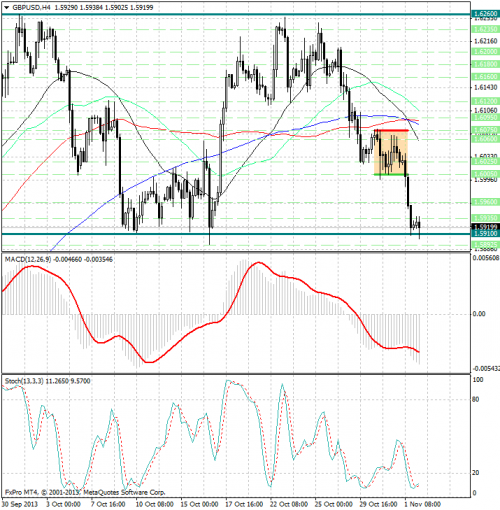This screenshot has width=500, height=510.
Task: Select the MACD(12,26,9) indicator label
Action: 28,259
